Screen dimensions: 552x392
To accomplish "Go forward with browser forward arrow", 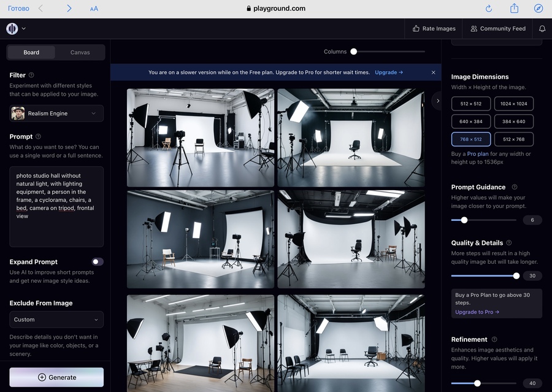I will 69,9.
